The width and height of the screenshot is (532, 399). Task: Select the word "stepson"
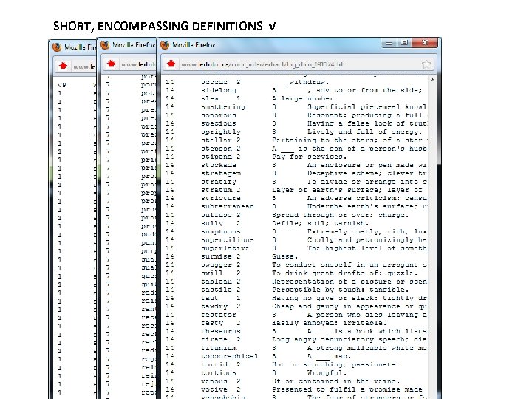click(x=216, y=149)
